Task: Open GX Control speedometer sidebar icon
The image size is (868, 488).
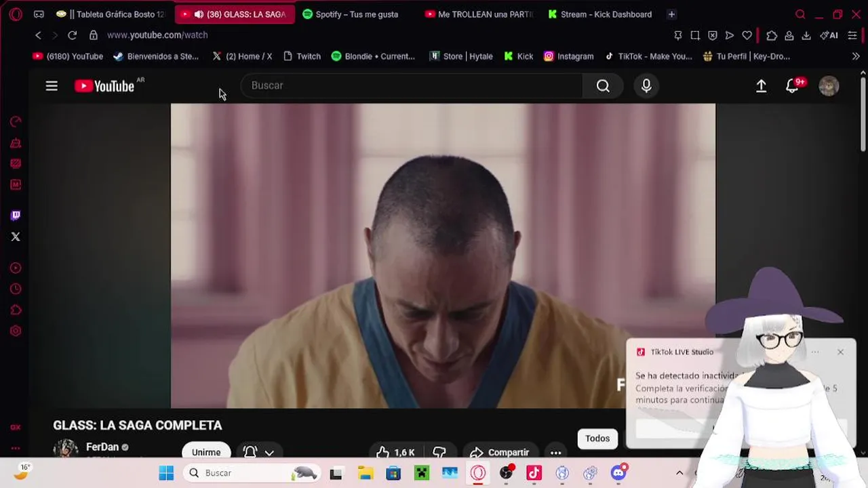Action: (x=16, y=122)
